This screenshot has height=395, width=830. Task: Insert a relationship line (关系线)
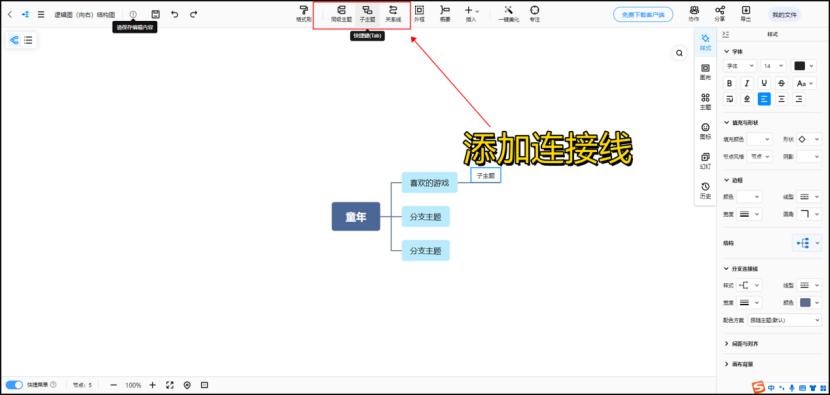coord(392,14)
